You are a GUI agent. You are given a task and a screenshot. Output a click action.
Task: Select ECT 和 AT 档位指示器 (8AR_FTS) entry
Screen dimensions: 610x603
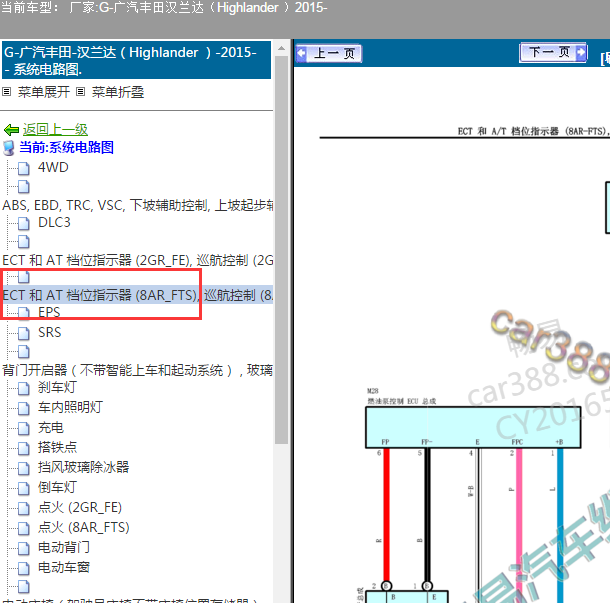pos(137,295)
